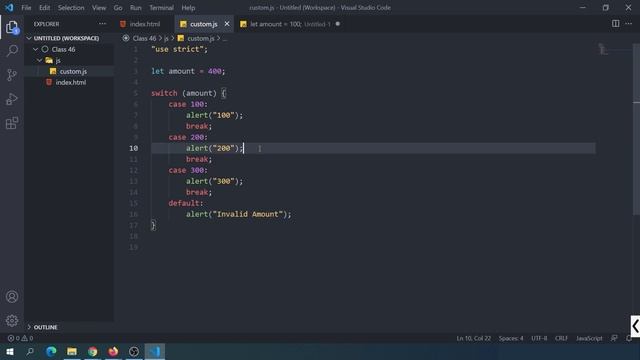
Task: Open notifications bell in status bar
Action: [629, 338]
